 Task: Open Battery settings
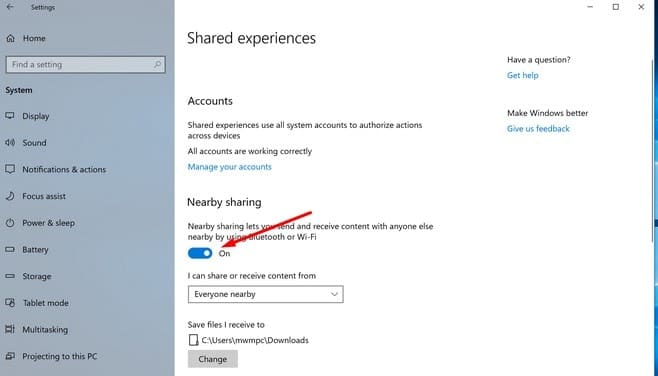(35, 250)
